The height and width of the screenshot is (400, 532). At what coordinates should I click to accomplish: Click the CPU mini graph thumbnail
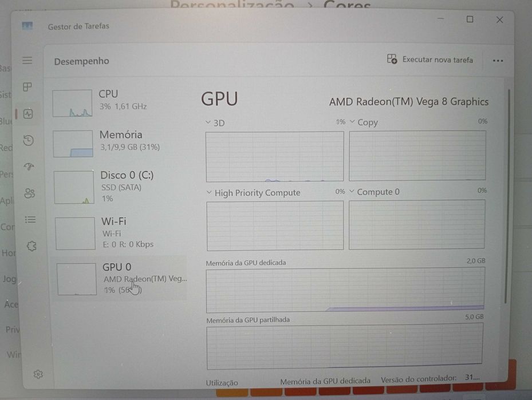[x=72, y=103]
